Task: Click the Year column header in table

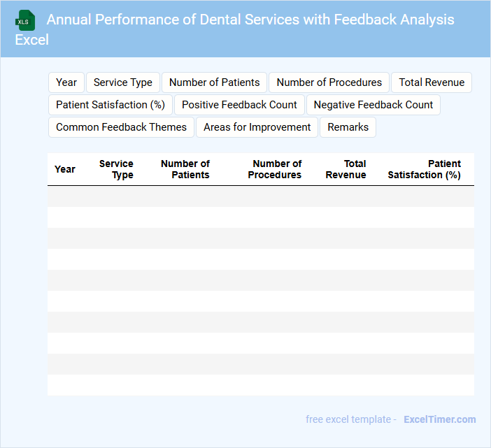Action: pyautogui.click(x=65, y=169)
